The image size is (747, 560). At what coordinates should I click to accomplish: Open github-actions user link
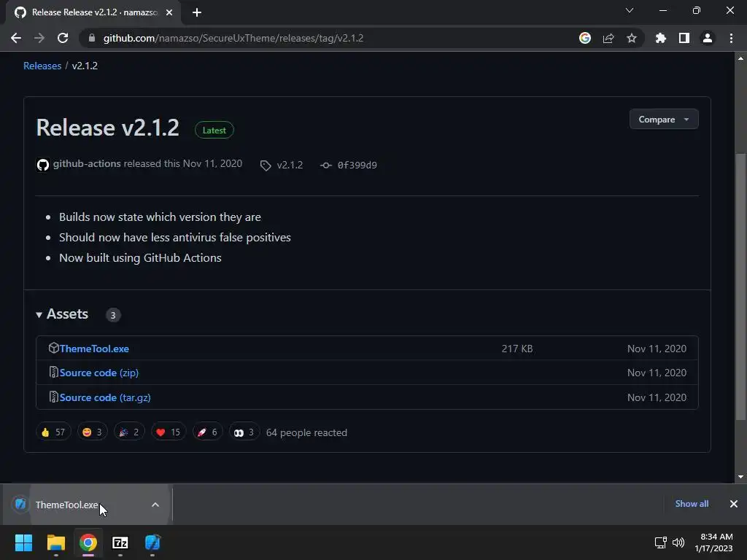(87, 163)
